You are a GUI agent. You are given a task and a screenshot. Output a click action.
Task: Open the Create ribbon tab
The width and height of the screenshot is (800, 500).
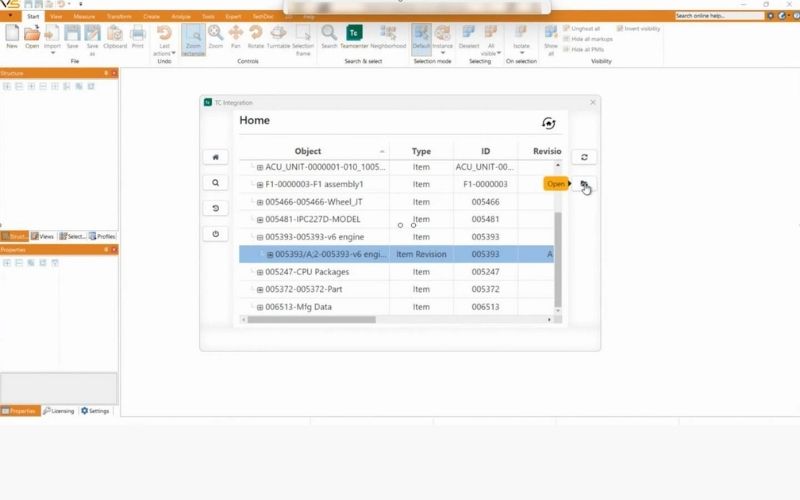pyautogui.click(x=152, y=16)
